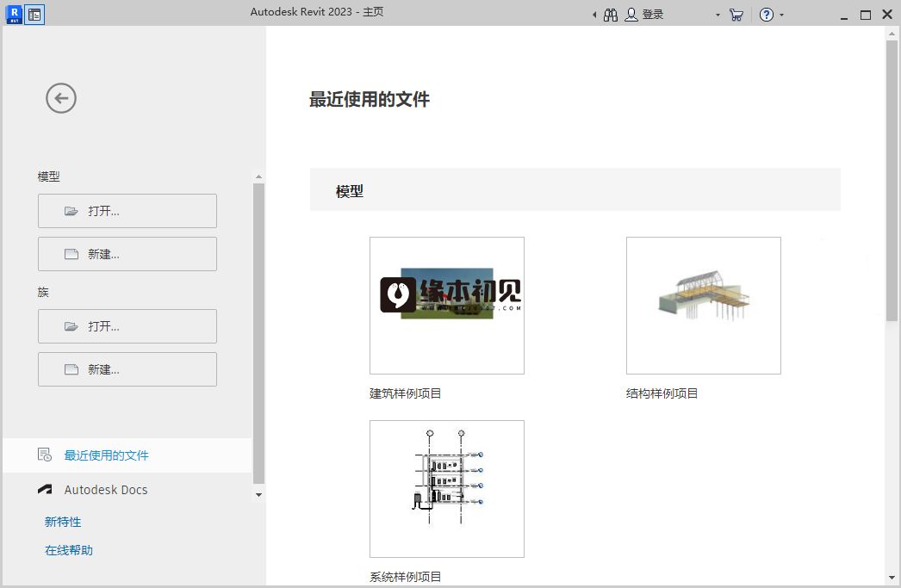The width and height of the screenshot is (901, 588).
Task: Go back using the circled left arrow
Action: 61,98
